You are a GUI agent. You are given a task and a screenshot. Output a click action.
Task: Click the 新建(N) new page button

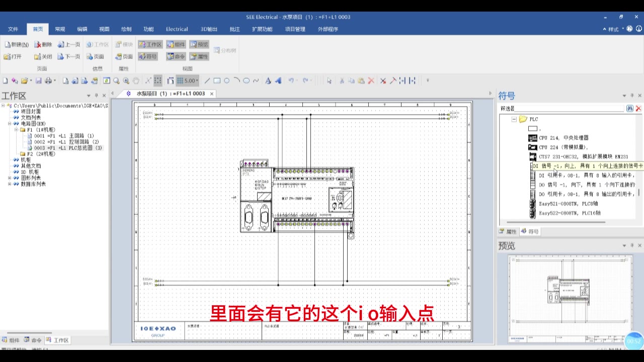17,45
